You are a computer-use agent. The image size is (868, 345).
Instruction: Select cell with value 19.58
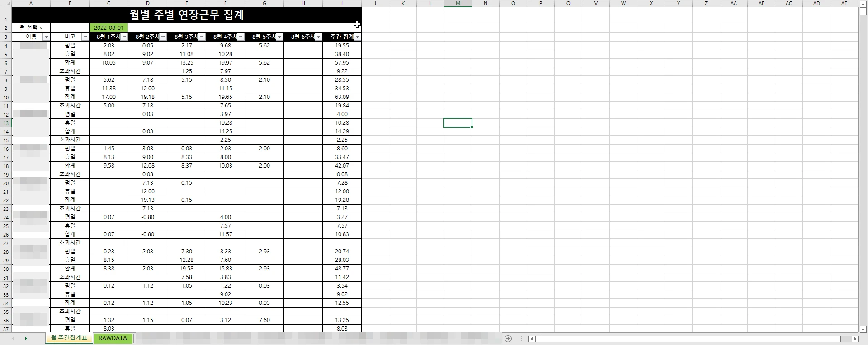point(186,269)
